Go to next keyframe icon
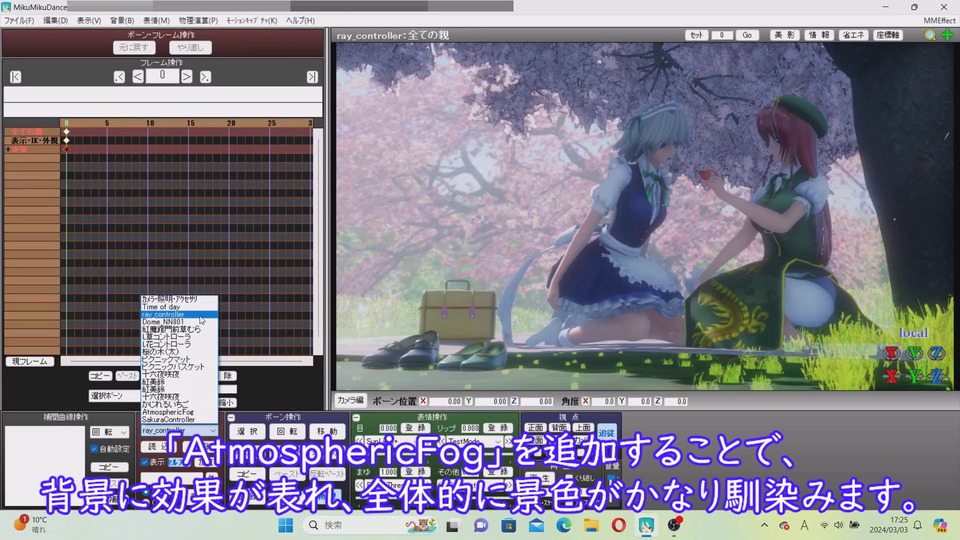Screen dimensions: 960x540 tap(206, 77)
